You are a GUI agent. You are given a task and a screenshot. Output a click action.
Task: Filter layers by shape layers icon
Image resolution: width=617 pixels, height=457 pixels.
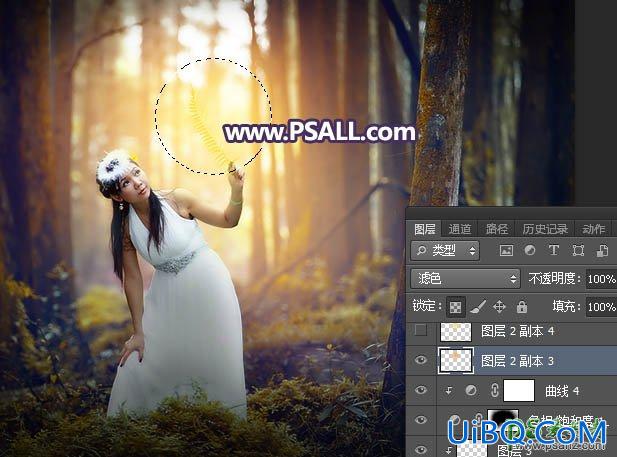(578, 250)
